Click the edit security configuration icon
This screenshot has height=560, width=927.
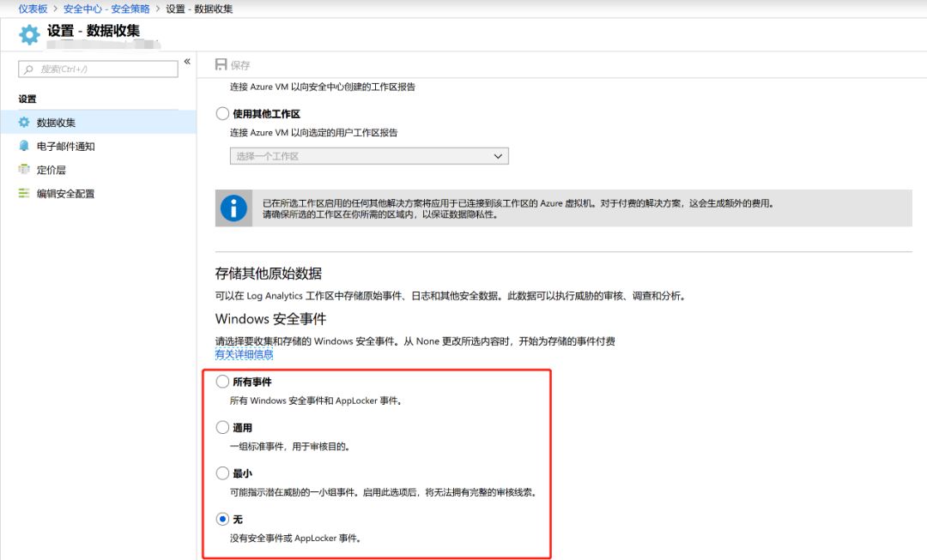tap(24, 194)
